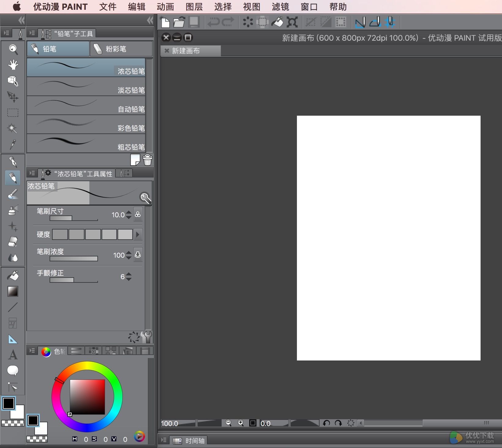Select the Brush tool
The height and width of the screenshot is (448, 502).
tap(13, 194)
